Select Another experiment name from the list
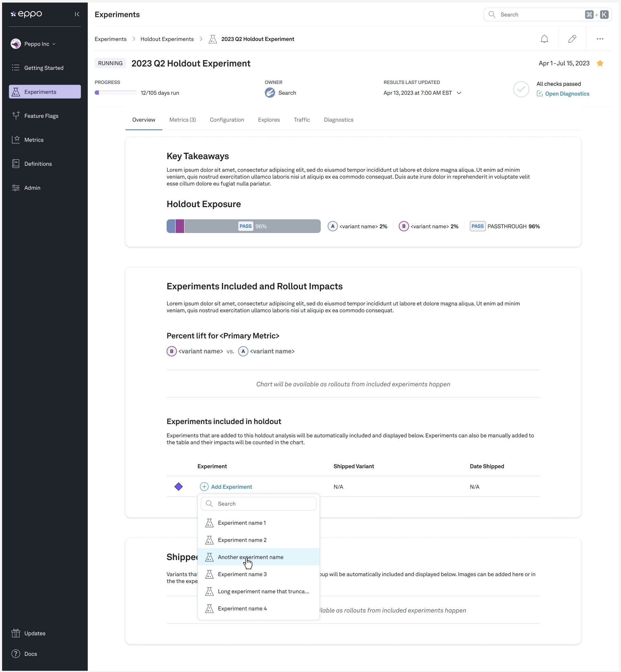 point(251,557)
